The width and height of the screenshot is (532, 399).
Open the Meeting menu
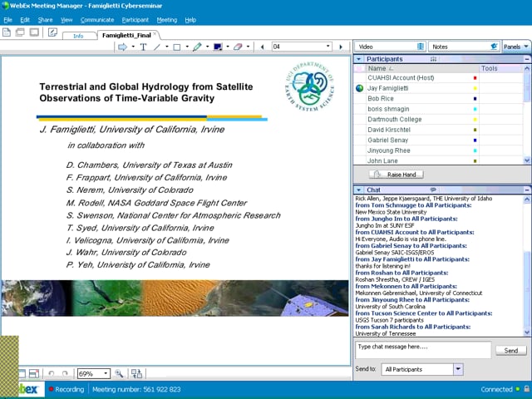point(167,20)
